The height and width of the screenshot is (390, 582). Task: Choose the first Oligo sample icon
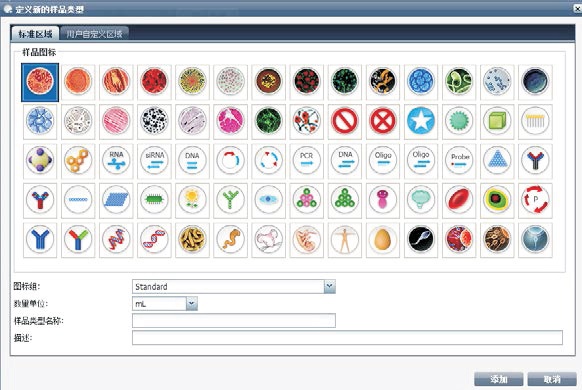pyautogui.click(x=383, y=161)
